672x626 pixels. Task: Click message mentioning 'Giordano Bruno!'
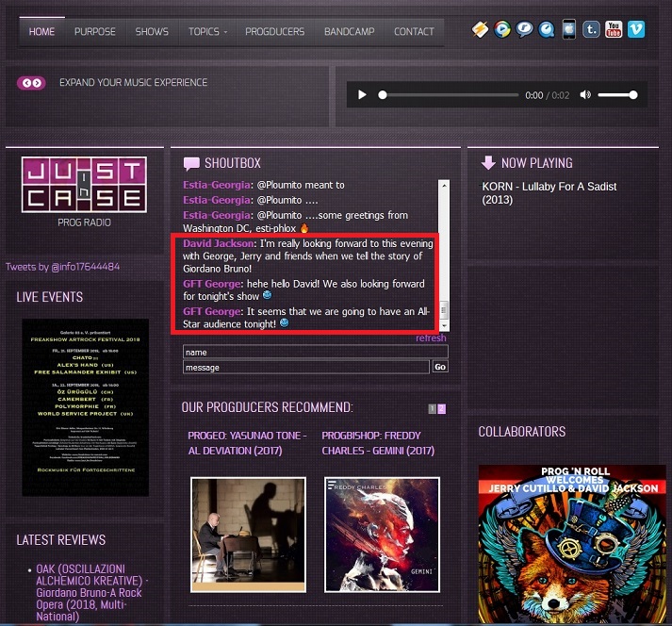coord(307,256)
